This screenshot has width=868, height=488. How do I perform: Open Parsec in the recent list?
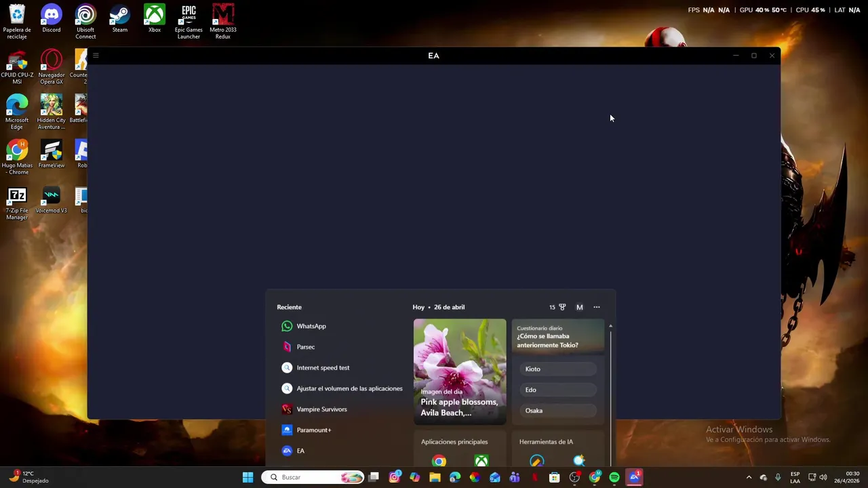click(298, 347)
